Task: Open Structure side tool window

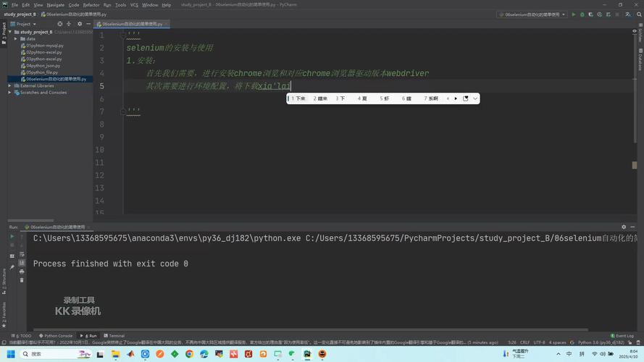Action: [4, 281]
